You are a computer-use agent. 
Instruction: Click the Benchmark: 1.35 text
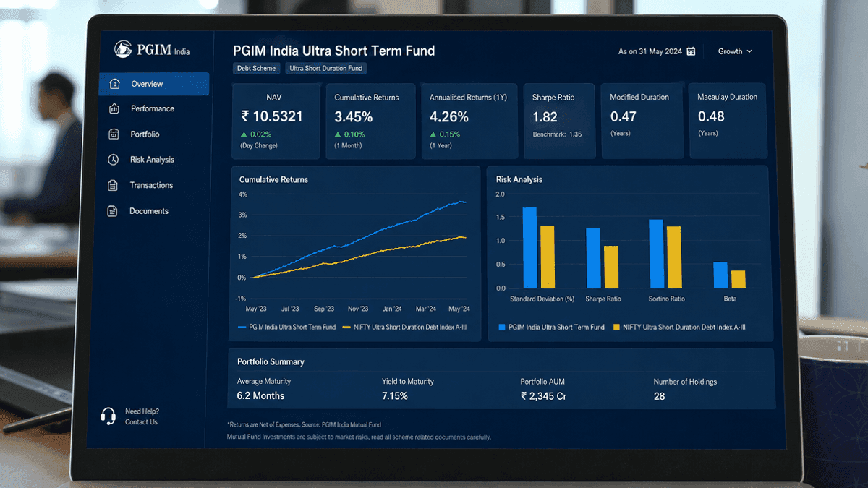coord(557,134)
